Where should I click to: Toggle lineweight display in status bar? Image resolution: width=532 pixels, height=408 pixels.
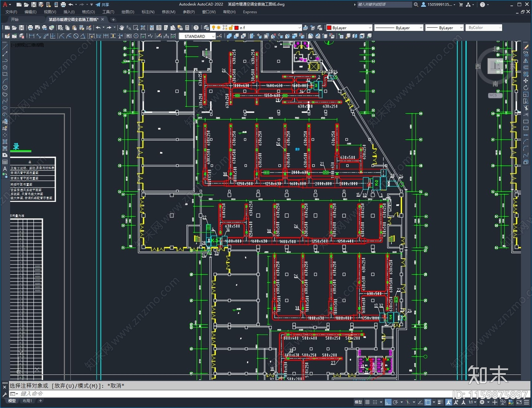coord(440,402)
